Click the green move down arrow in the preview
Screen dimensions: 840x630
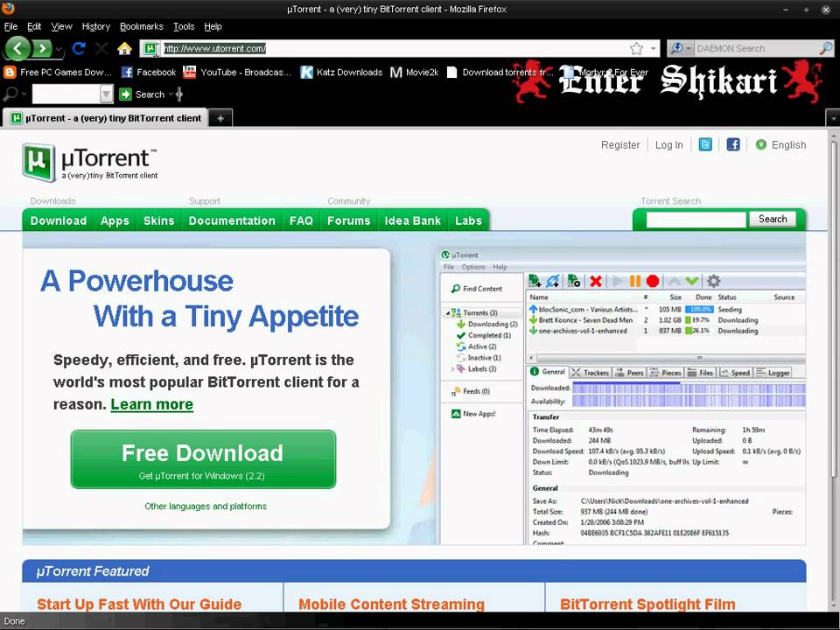tap(691, 281)
